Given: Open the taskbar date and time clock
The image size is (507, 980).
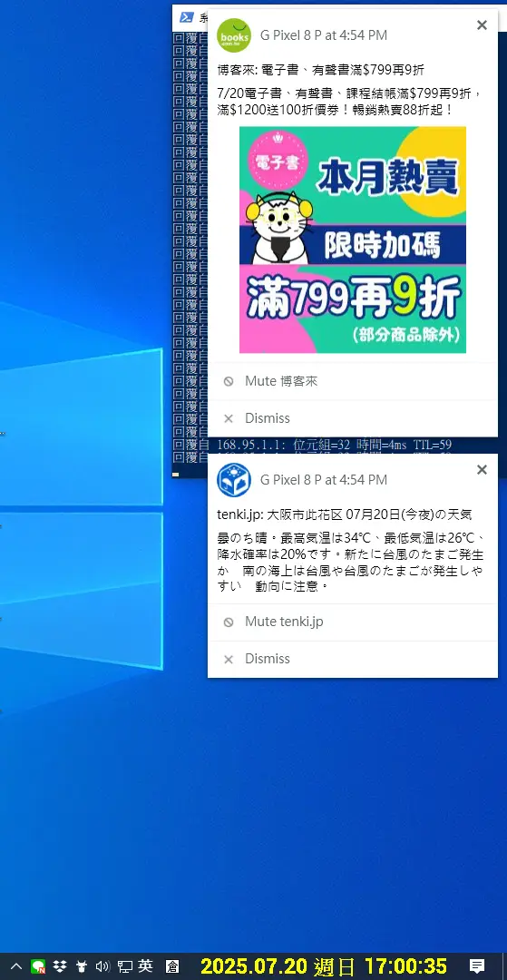Looking at the screenshot, I should (324, 966).
